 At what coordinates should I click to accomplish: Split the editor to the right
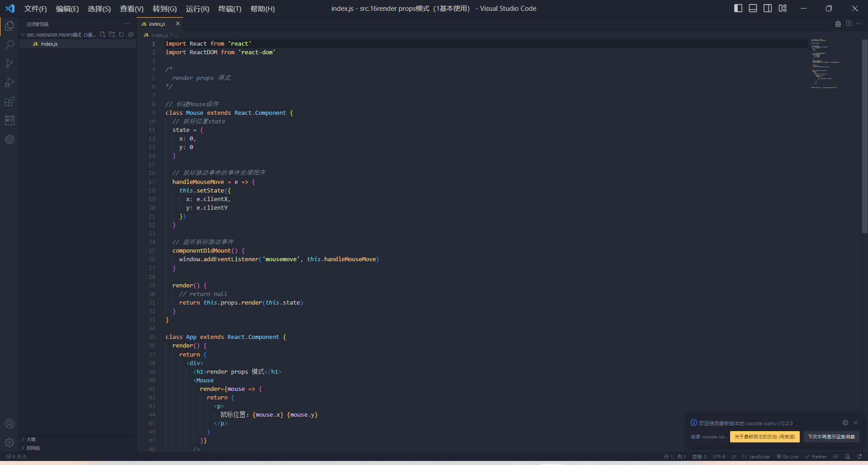(849, 23)
